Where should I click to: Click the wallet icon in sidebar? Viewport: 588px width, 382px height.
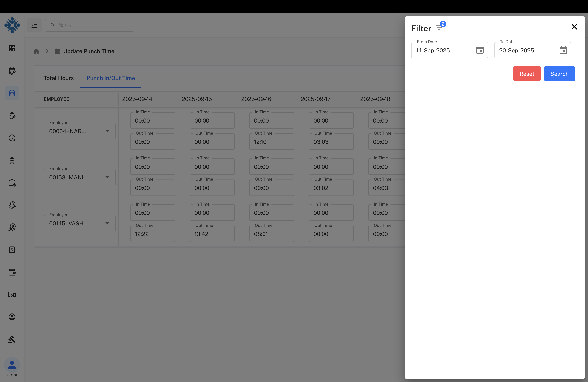pos(12,272)
